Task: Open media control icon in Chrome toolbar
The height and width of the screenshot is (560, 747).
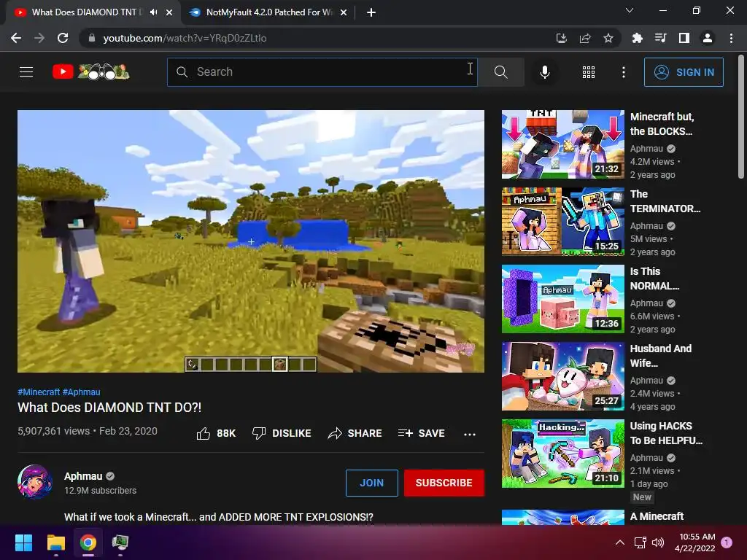Action: click(660, 38)
